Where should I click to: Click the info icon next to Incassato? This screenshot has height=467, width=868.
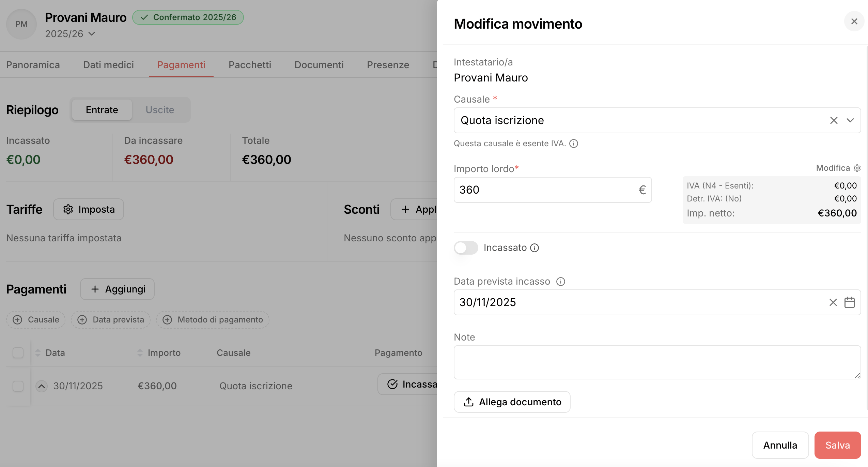(535, 248)
